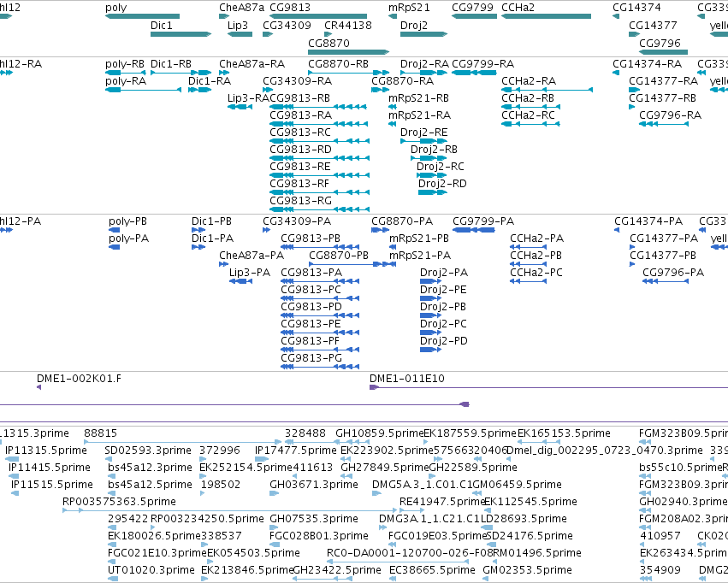Select the protein label "Droj2-PC"
Screen dimensions: 728x583
[443, 324]
